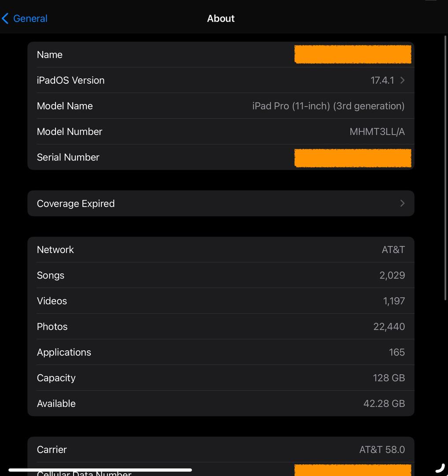Tap the Carrier AT&T 58.0 value
This screenshot has width=448, height=476.
tap(381, 450)
